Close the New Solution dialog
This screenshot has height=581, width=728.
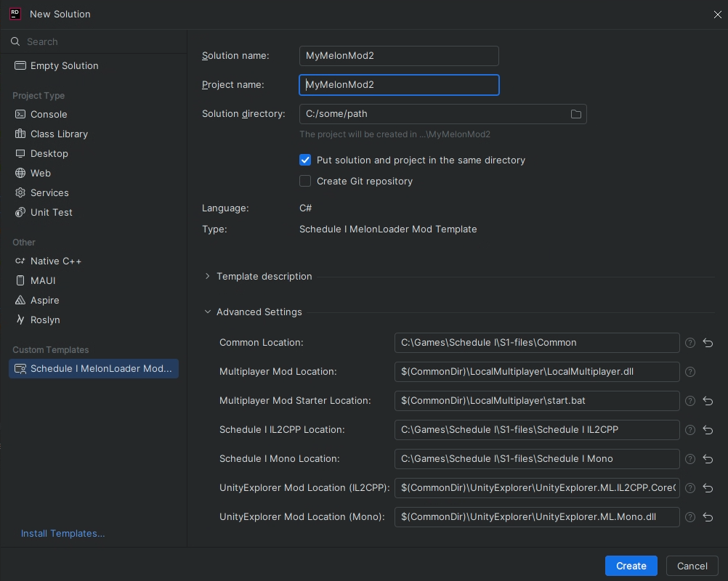coord(717,15)
